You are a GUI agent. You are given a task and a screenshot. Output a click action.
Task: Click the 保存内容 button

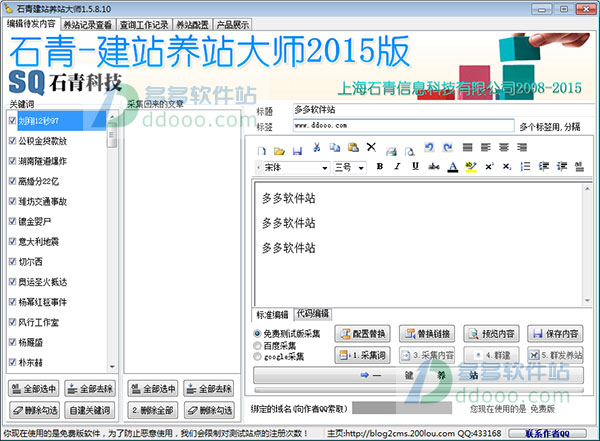pos(556,334)
